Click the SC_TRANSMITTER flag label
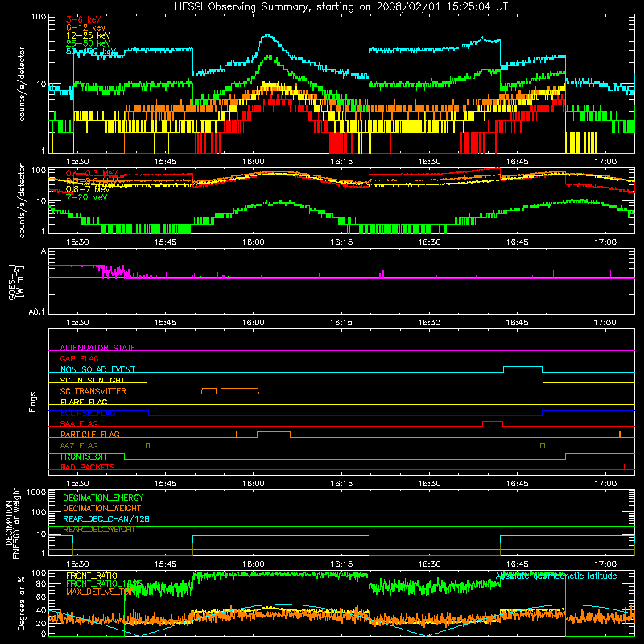The width and height of the screenshot is (644, 644). [93, 391]
